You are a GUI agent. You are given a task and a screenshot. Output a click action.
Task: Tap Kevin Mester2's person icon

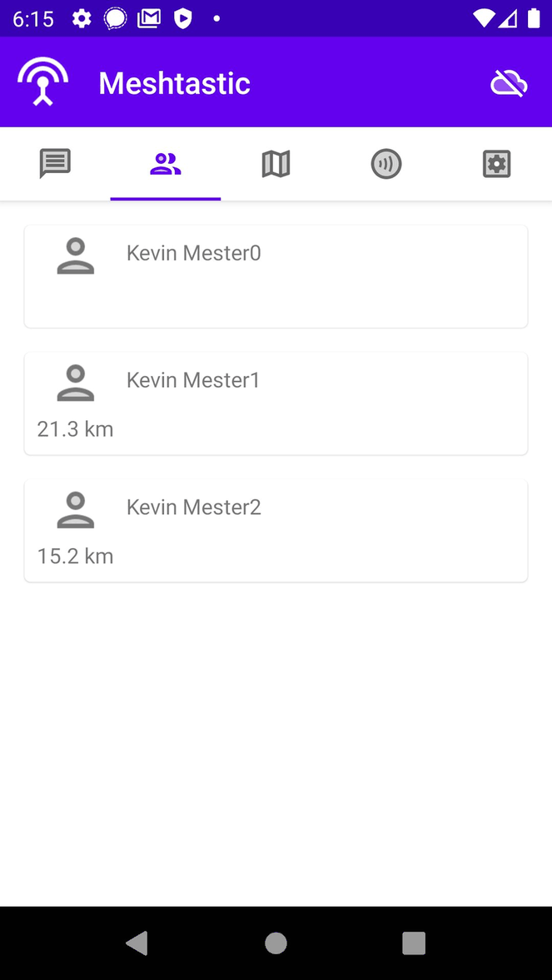coord(76,510)
